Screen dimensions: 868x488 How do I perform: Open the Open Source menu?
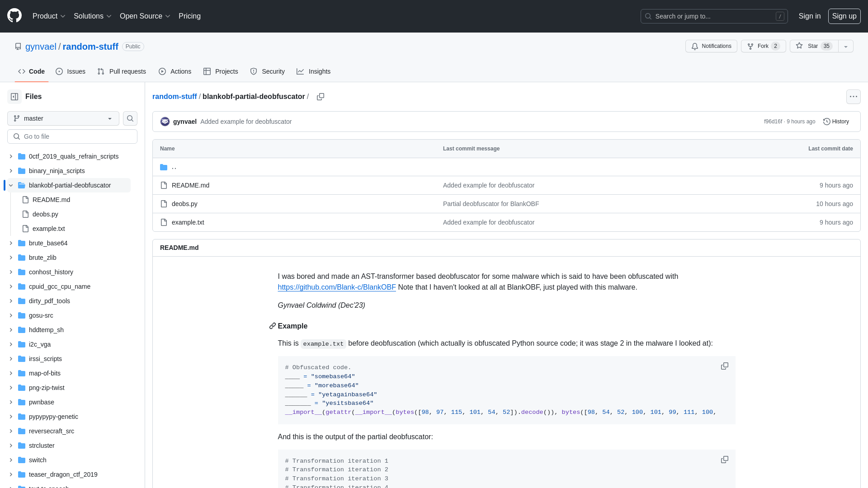(145, 16)
